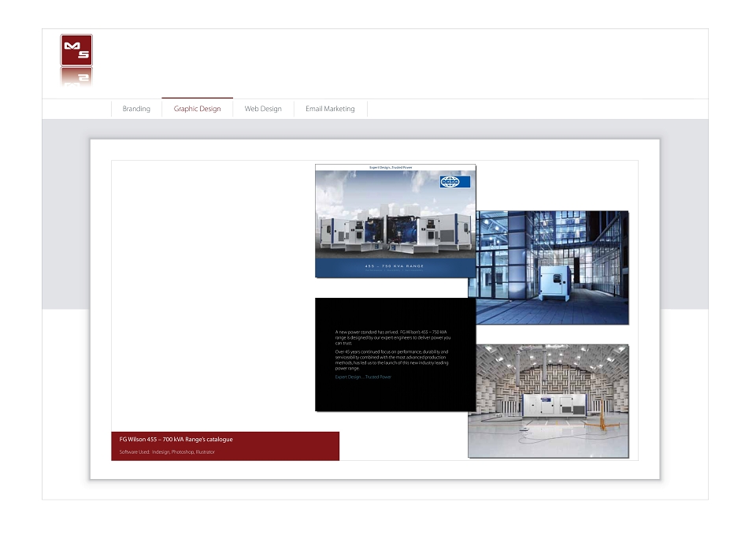Click the black text page thumbnail
The height and width of the screenshot is (535, 756).
pyautogui.click(x=395, y=355)
